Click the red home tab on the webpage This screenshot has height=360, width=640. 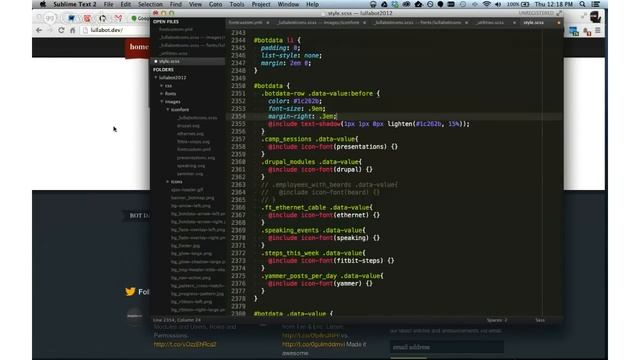pos(138,47)
